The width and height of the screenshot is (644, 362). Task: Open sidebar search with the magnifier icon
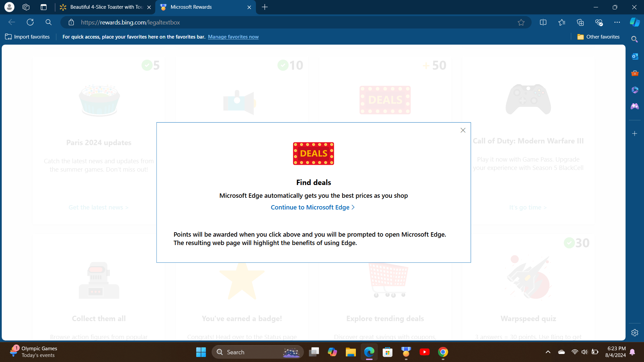coord(635,39)
